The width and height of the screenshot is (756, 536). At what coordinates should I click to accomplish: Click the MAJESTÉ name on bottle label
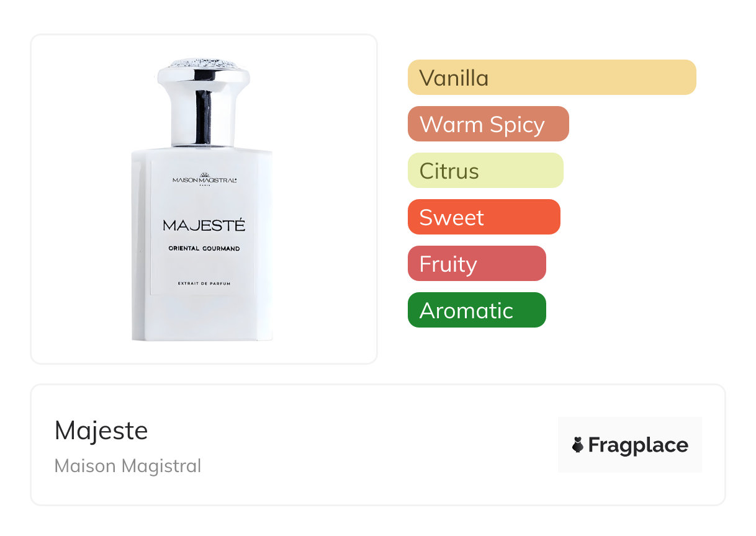click(x=204, y=225)
